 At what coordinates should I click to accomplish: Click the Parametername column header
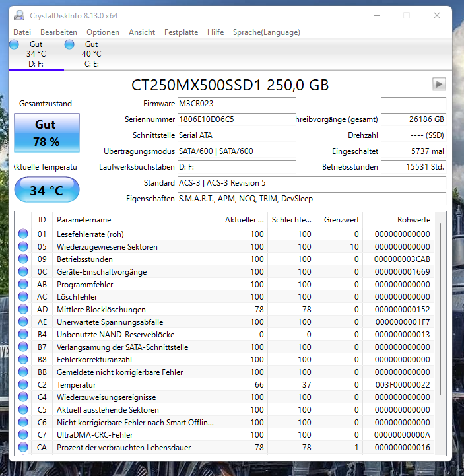[x=136, y=219]
